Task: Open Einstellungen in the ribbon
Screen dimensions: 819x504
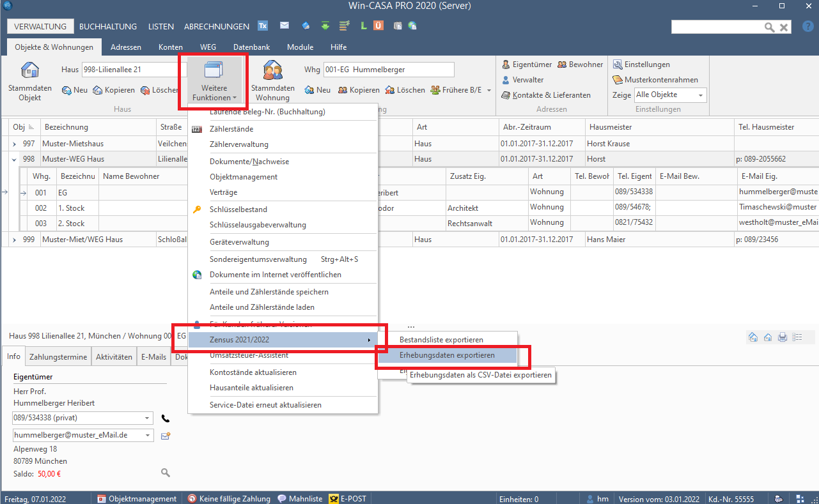Action: pos(642,65)
